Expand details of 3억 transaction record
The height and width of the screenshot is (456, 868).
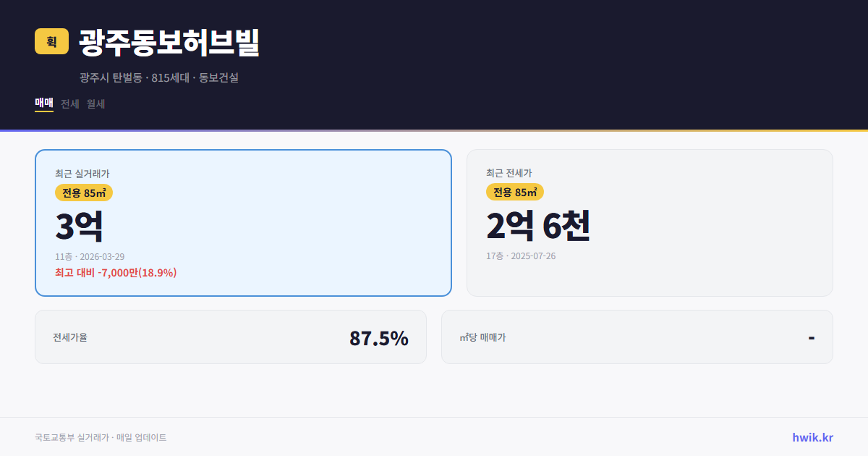(x=77, y=225)
